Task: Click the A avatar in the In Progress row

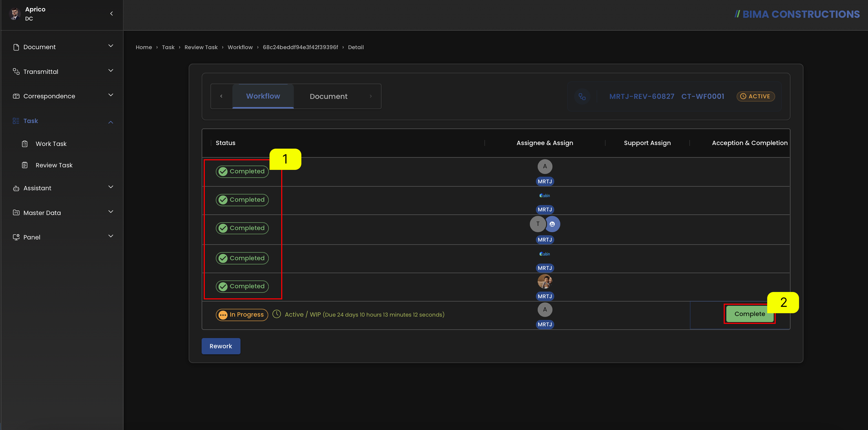Action: (x=545, y=309)
